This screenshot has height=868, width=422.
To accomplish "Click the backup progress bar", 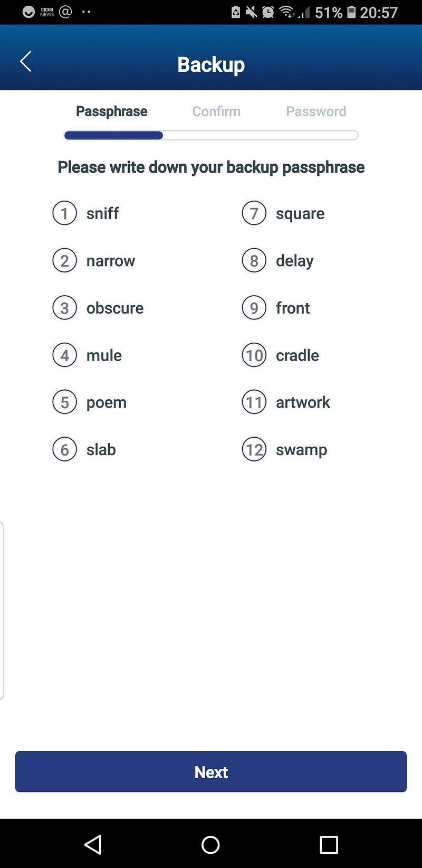I will [211, 136].
